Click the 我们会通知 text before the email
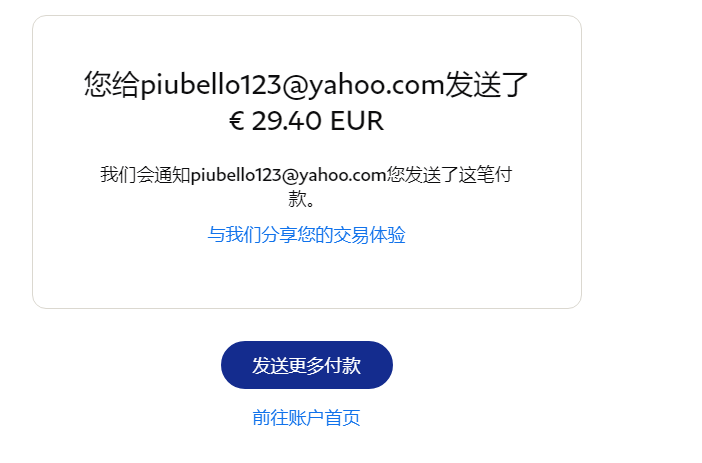Screen dimensions: 702x463 (146, 175)
